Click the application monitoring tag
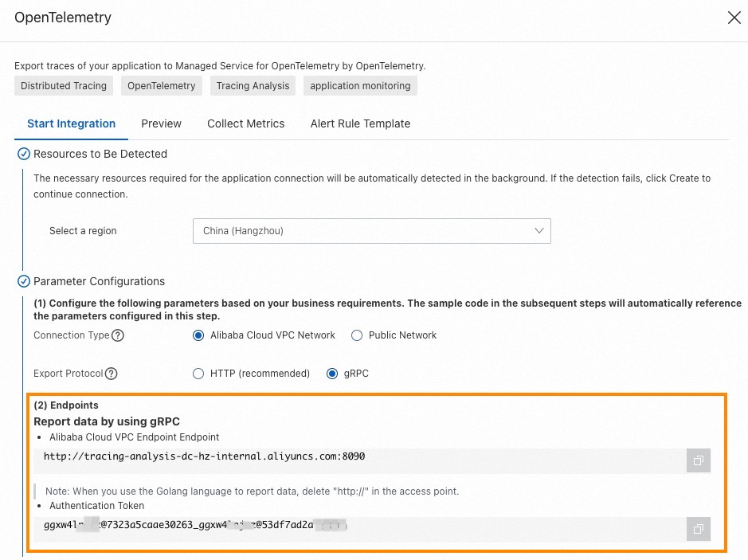The width and height of the screenshot is (748, 560). pyautogui.click(x=360, y=86)
